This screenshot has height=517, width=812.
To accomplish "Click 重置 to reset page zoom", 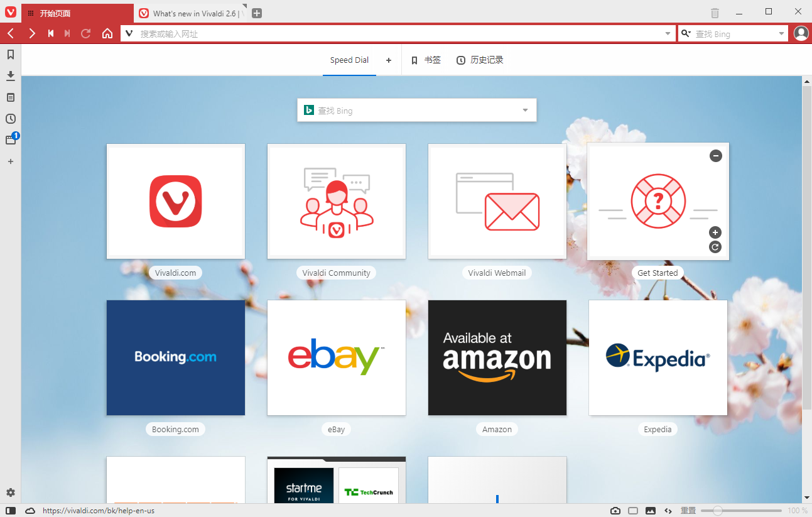I will pos(687,510).
